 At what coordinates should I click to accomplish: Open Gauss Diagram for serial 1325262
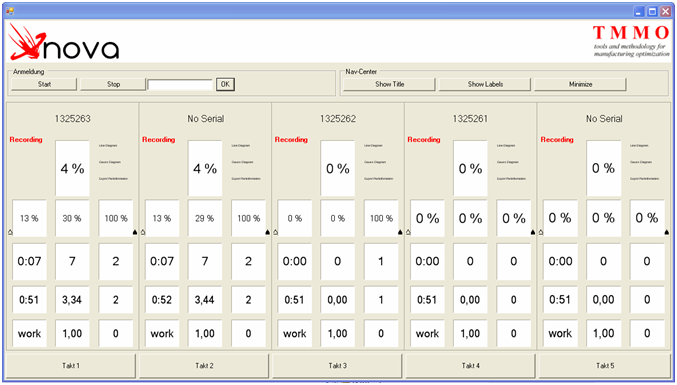point(375,162)
